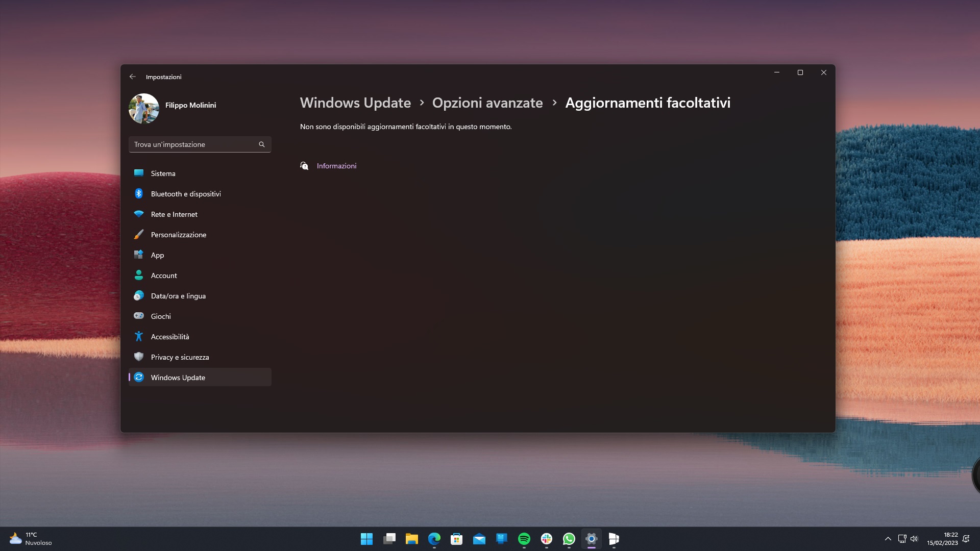Open the weather widget showing Nuvoloso
This screenshot has height=551, width=980.
(x=31, y=539)
